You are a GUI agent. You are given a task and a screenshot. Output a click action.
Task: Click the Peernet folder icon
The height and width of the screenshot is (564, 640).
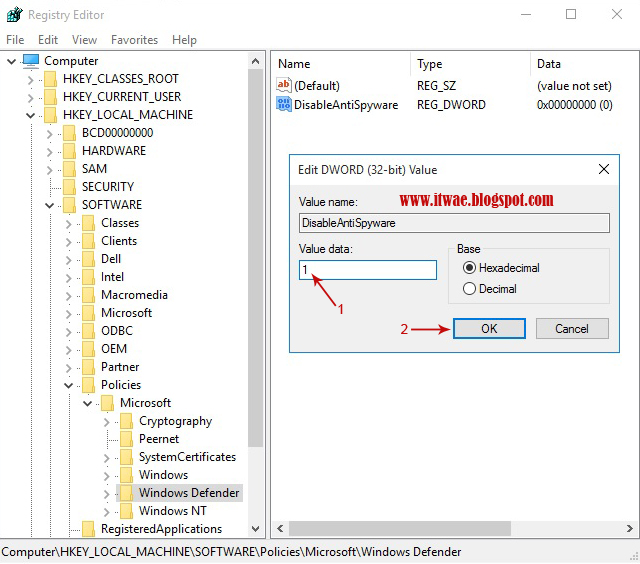tap(127, 439)
